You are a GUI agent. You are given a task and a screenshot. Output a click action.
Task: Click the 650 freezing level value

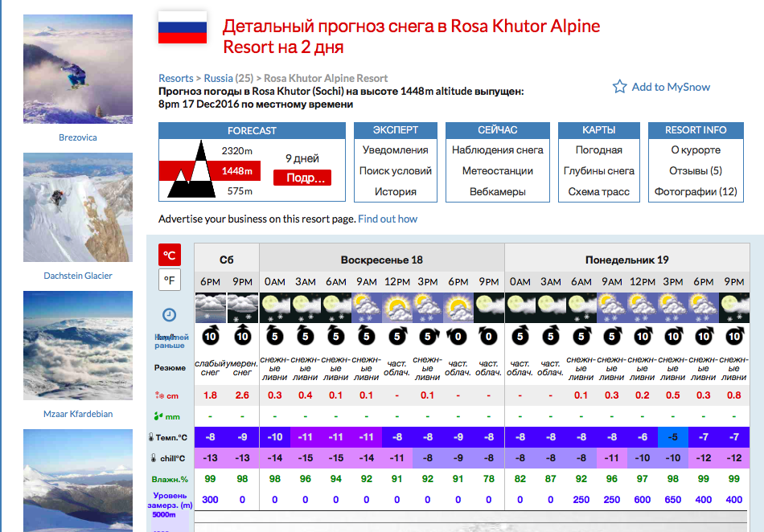tap(673, 499)
